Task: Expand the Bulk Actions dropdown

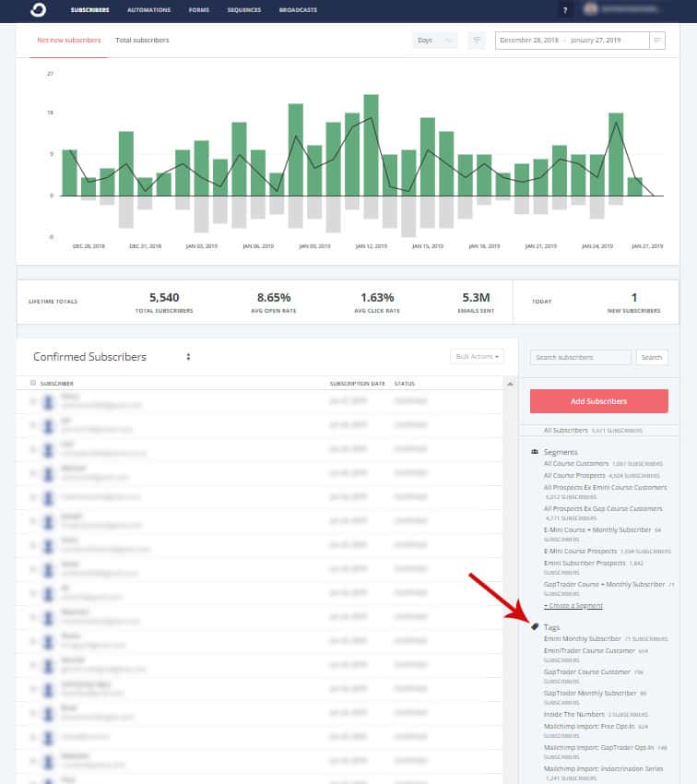Action: coord(477,356)
